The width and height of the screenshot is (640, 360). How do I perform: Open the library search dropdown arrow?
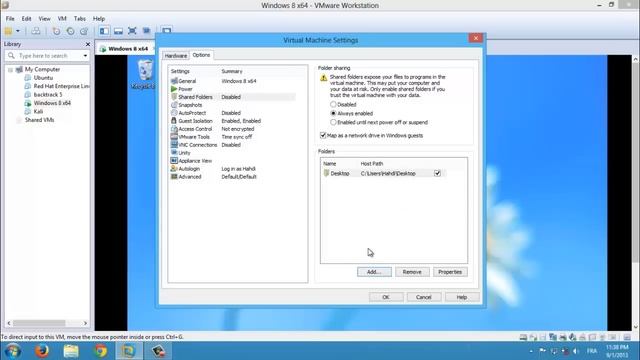point(85,56)
